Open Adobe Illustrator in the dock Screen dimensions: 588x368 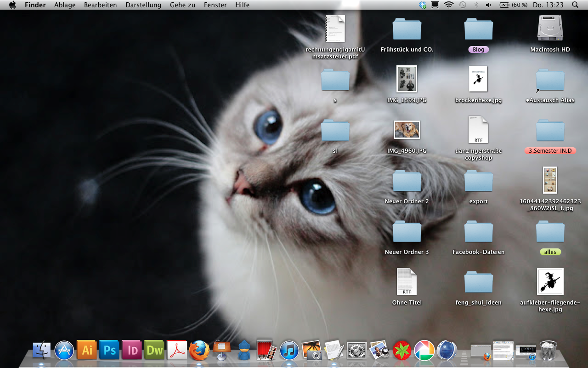pos(87,351)
